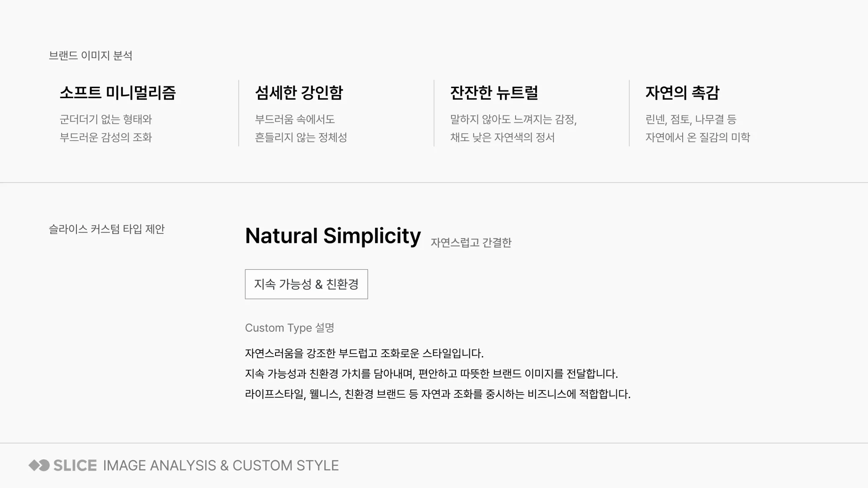Click the 'Custom Type 설명' label
Viewport: 868px width, 488px height.
tap(289, 328)
